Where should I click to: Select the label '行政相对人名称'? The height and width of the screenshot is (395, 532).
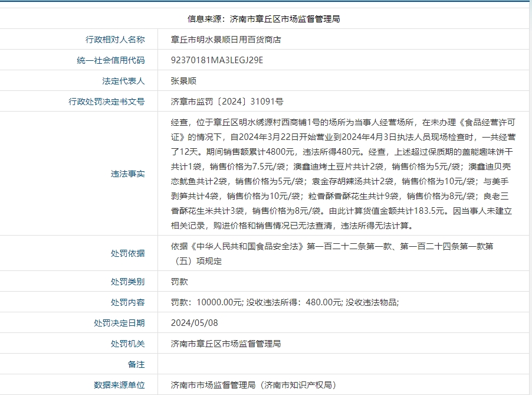coord(115,40)
